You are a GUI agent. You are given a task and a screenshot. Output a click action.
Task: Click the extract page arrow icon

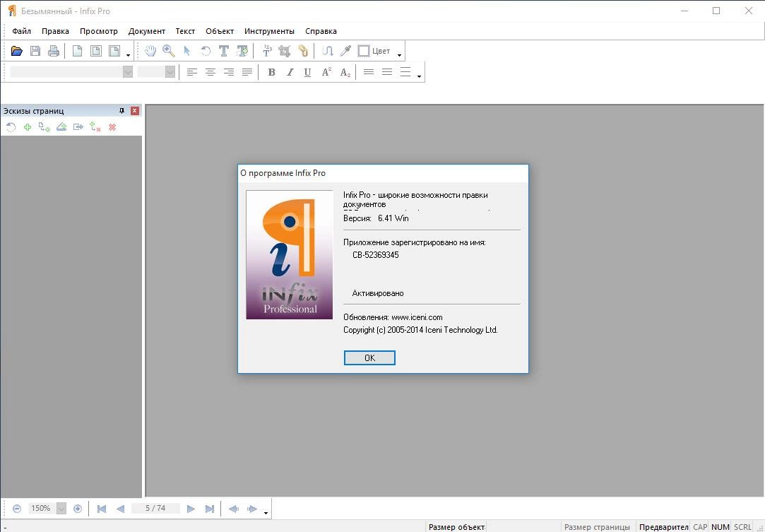pos(78,127)
